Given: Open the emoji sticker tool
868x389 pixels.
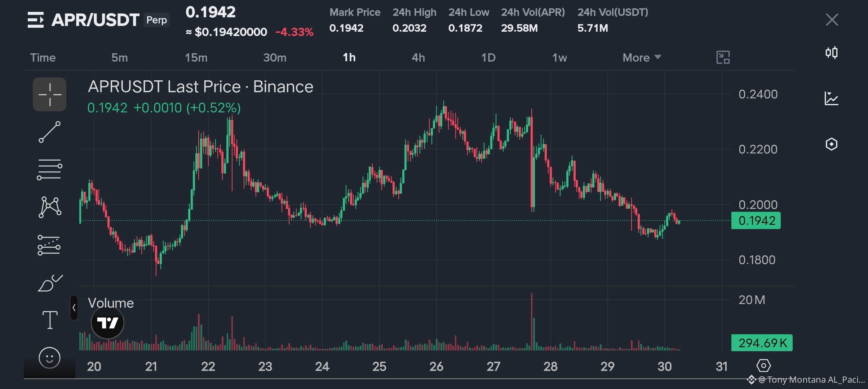Looking at the screenshot, I should [x=49, y=358].
